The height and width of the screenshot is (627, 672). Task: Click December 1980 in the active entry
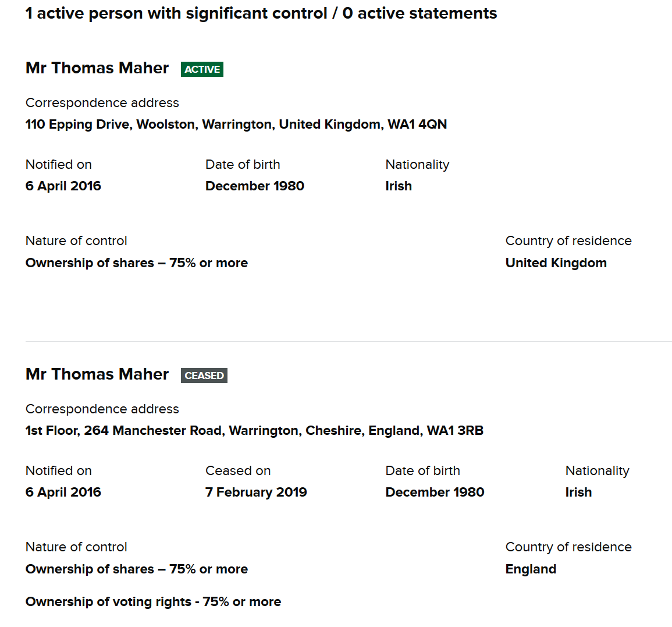click(x=255, y=186)
